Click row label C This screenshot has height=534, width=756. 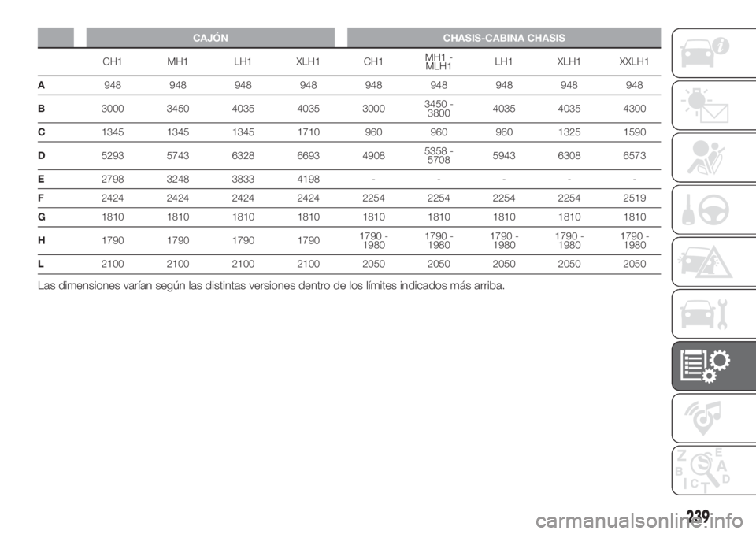click(42, 132)
